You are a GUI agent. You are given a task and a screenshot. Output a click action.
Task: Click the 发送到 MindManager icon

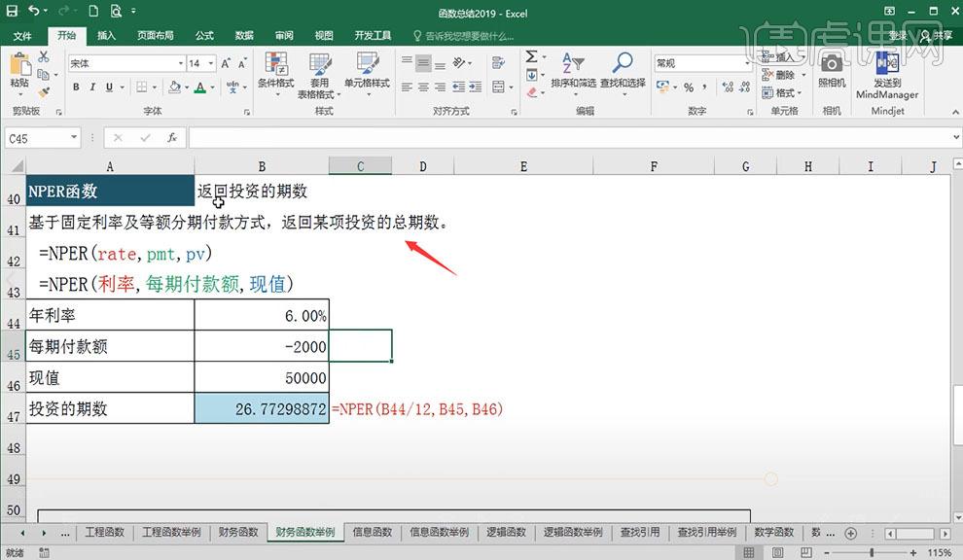coord(887,63)
